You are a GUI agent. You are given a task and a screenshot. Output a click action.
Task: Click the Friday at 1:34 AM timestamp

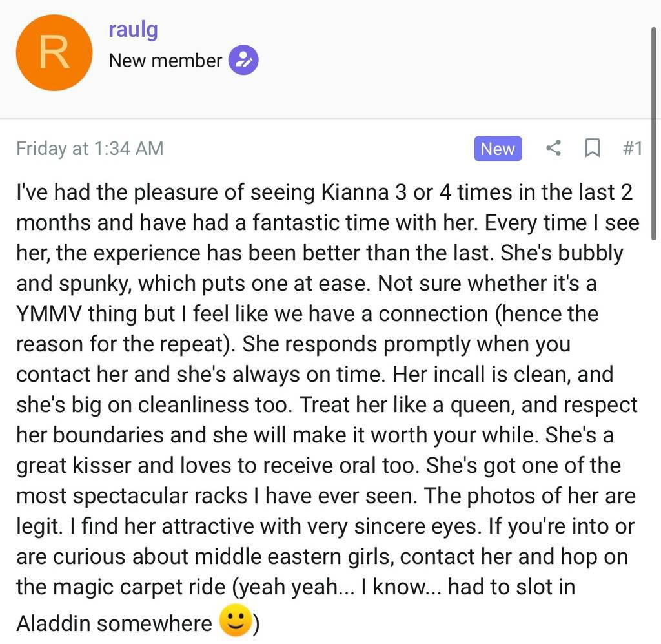(90, 149)
